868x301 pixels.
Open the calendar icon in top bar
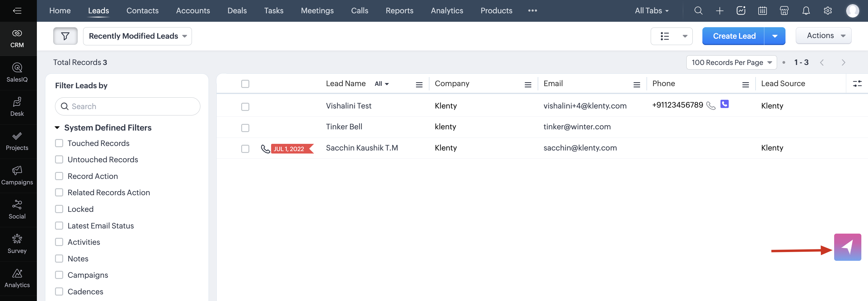pos(762,11)
